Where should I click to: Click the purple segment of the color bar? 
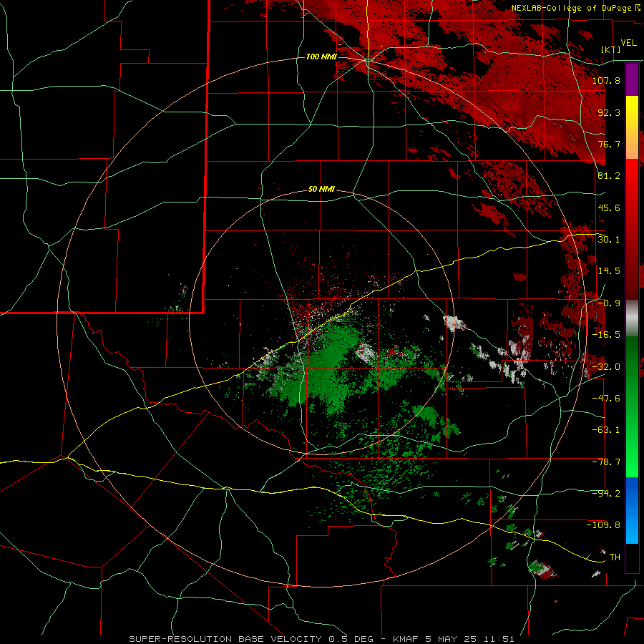point(632,79)
